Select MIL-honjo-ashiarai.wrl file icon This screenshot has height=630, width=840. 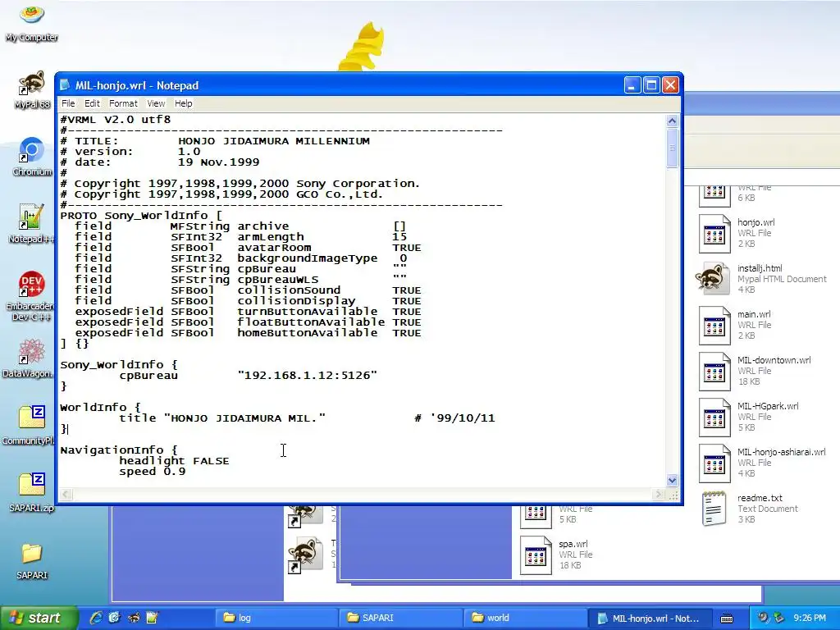pos(714,463)
